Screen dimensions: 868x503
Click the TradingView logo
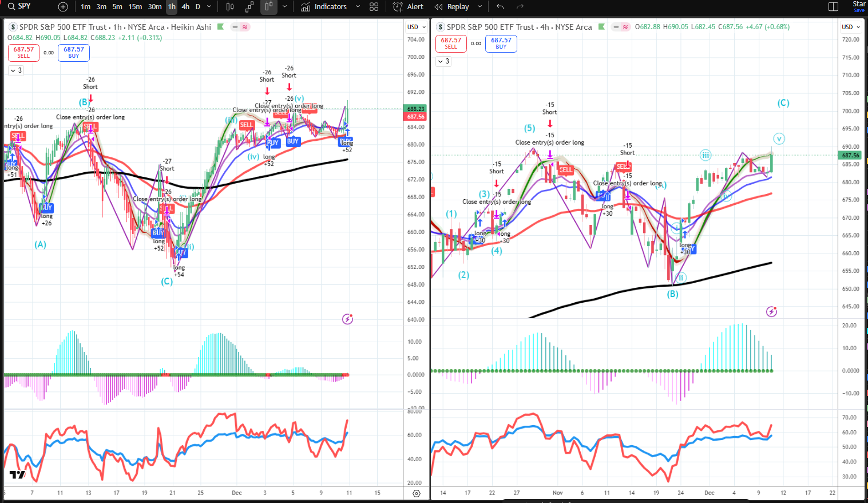[18, 475]
